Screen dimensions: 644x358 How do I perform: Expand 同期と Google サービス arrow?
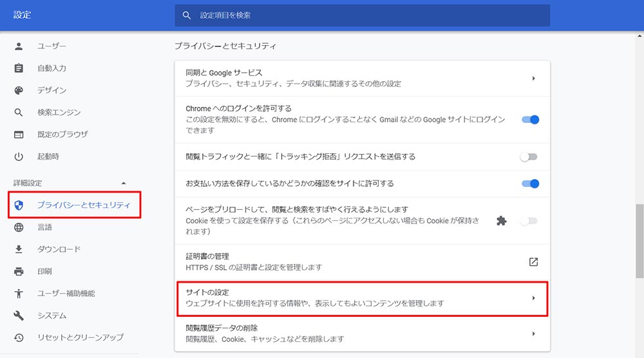pos(533,79)
